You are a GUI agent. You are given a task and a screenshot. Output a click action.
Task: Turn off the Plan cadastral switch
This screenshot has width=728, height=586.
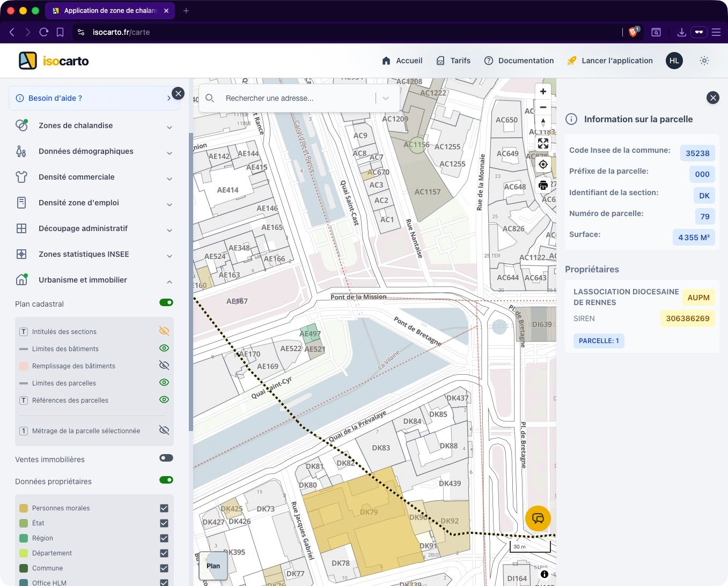166,303
